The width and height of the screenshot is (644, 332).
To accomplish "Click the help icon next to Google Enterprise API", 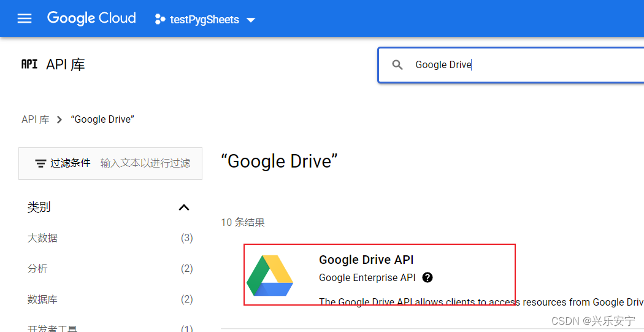I will [x=427, y=278].
